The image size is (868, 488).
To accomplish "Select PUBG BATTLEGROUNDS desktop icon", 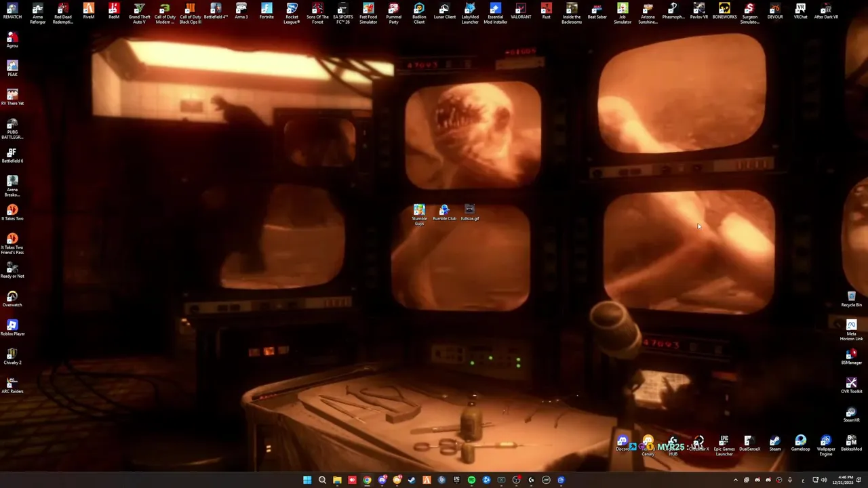I will (x=12, y=129).
